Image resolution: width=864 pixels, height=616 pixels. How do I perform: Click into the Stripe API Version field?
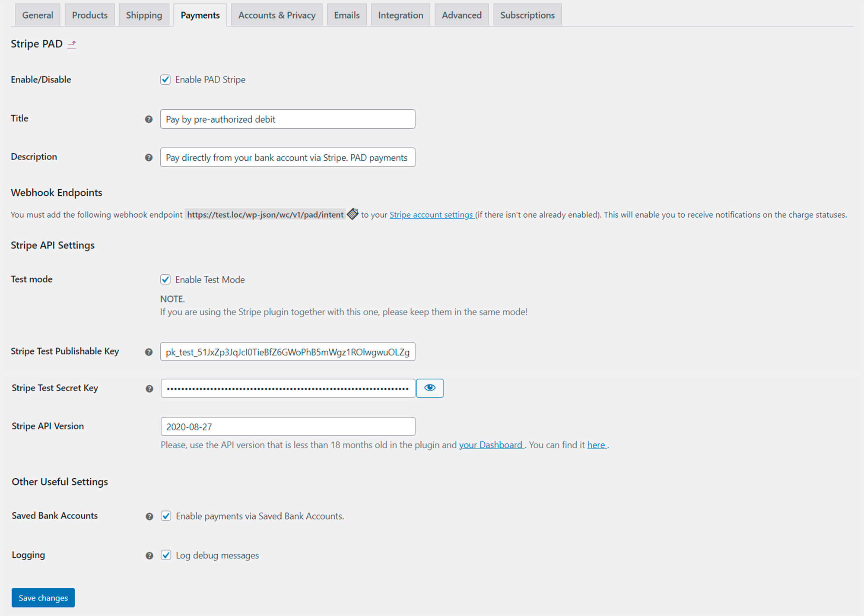coord(288,427)
